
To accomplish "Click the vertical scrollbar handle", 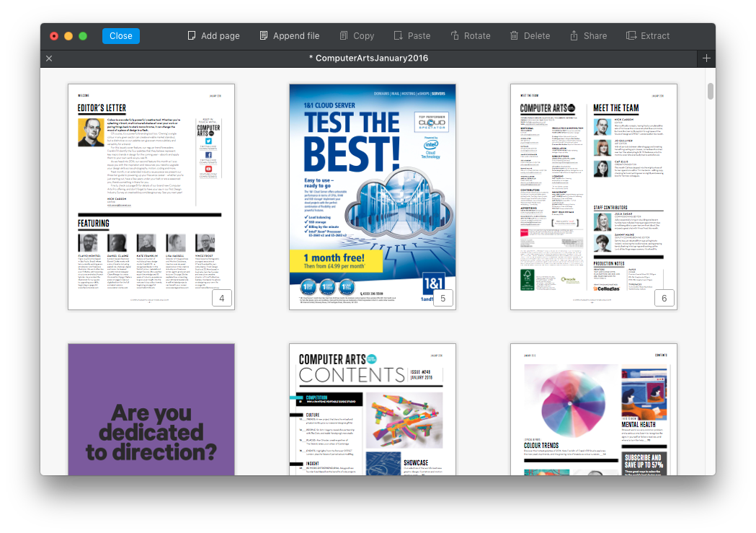I will tap(711, 92).
